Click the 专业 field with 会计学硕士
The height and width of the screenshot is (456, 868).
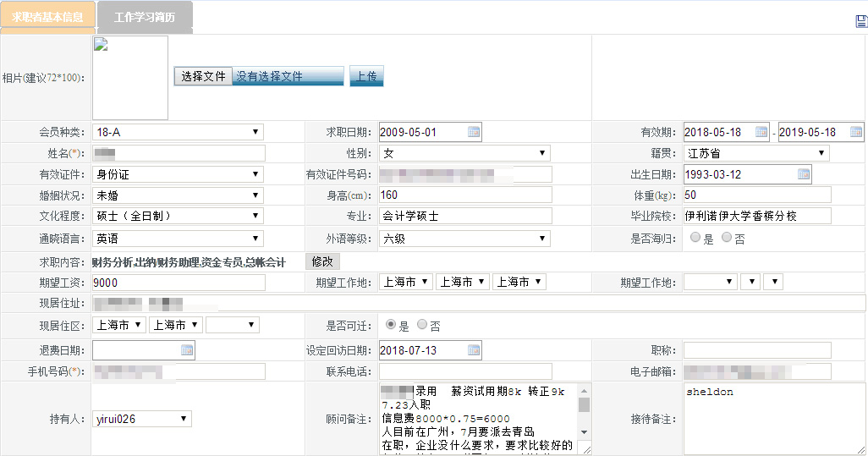click(465, 216)
